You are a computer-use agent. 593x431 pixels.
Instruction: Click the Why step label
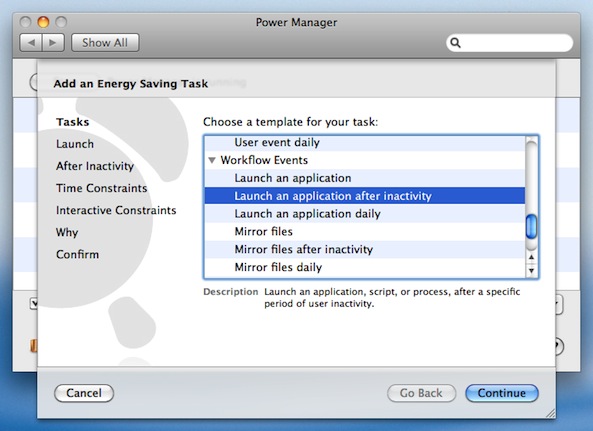click(67, 232)
